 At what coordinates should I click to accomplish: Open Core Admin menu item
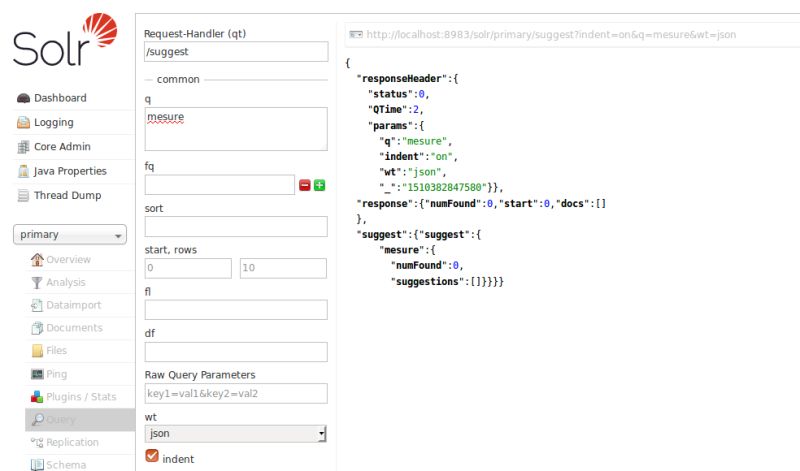tap(62, 147)
